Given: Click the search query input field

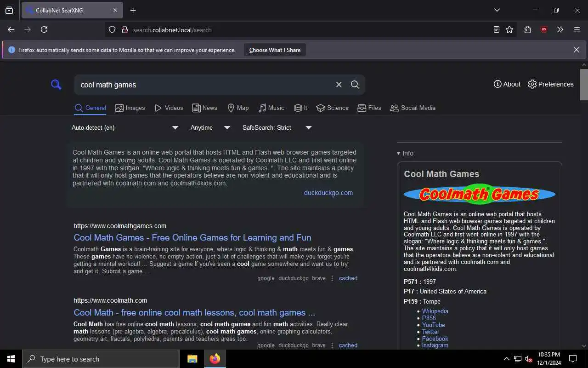Looking at the screenshot, I should coord(204,85).
